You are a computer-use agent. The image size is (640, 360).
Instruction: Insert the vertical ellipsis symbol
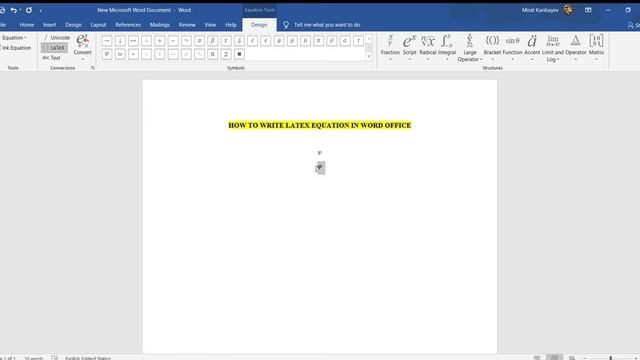[x=160, y=54]
